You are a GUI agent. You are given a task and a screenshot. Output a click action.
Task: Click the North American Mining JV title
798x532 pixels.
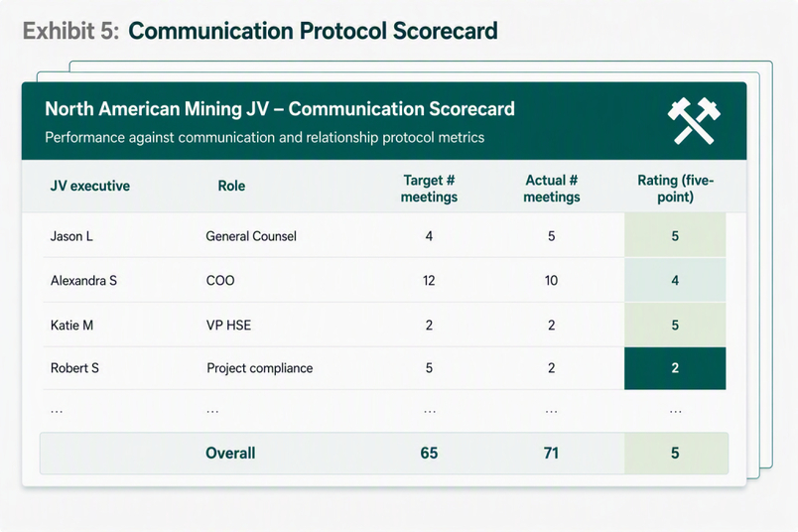click(x=280, y=109)
